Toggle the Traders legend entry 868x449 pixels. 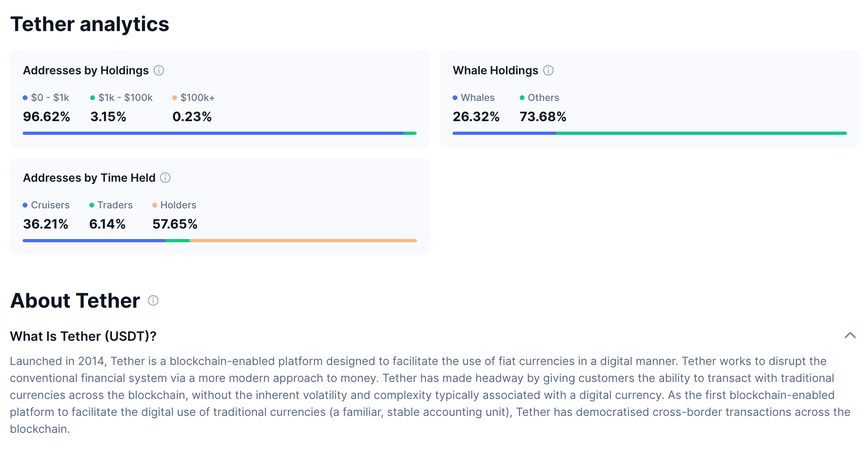coord(111,205)
